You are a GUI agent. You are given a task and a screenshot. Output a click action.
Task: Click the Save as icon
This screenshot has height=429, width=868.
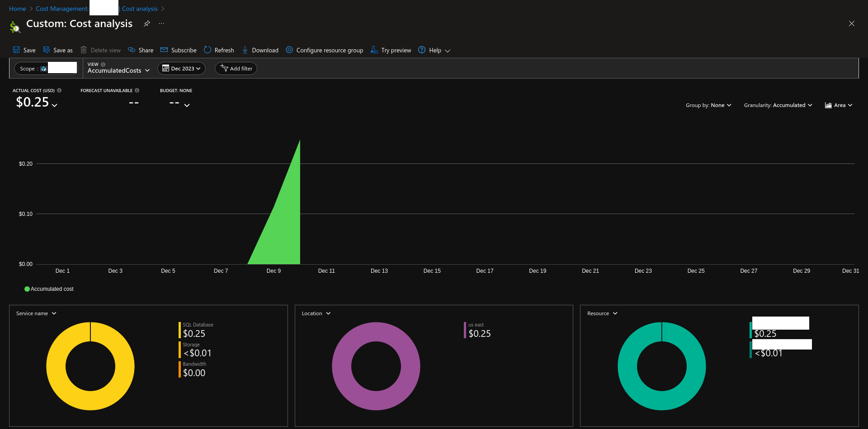click(47, 50)
